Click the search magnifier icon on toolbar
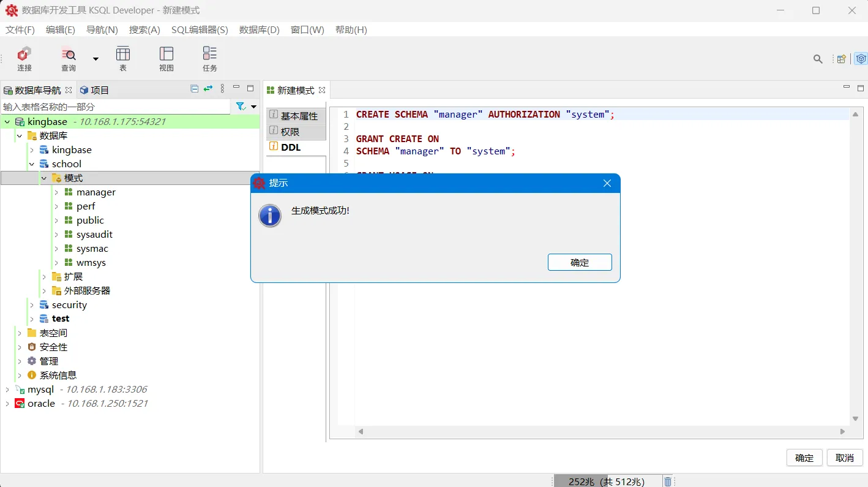Image resolution: width=868 pixels, height=487 pixels. point(818,59)
